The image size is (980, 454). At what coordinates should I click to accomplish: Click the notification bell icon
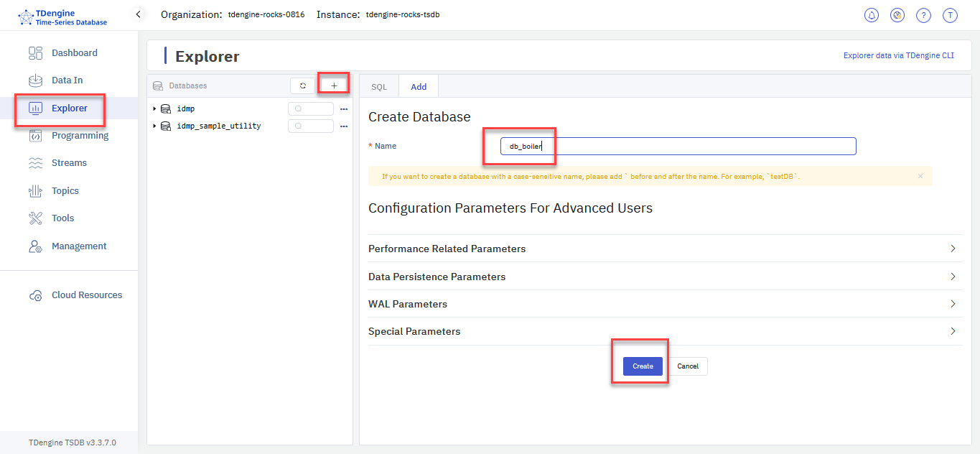coord(872,15)
